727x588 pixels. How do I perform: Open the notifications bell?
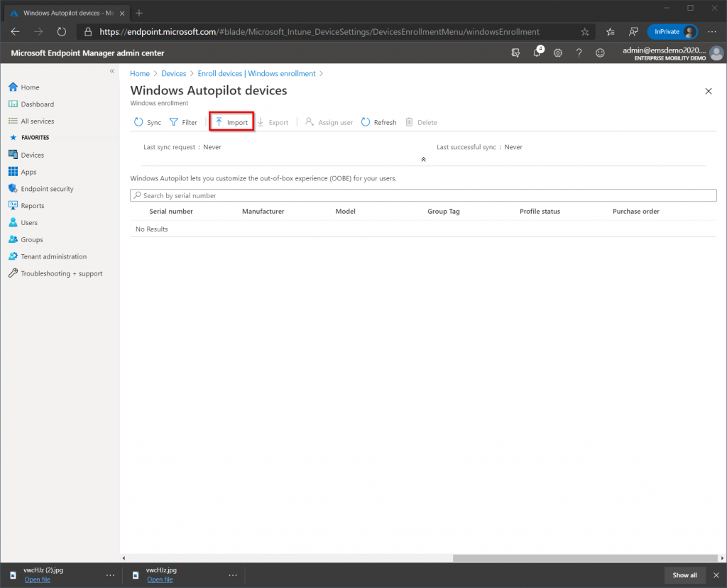pyautogui.click(x=537, y=52)
